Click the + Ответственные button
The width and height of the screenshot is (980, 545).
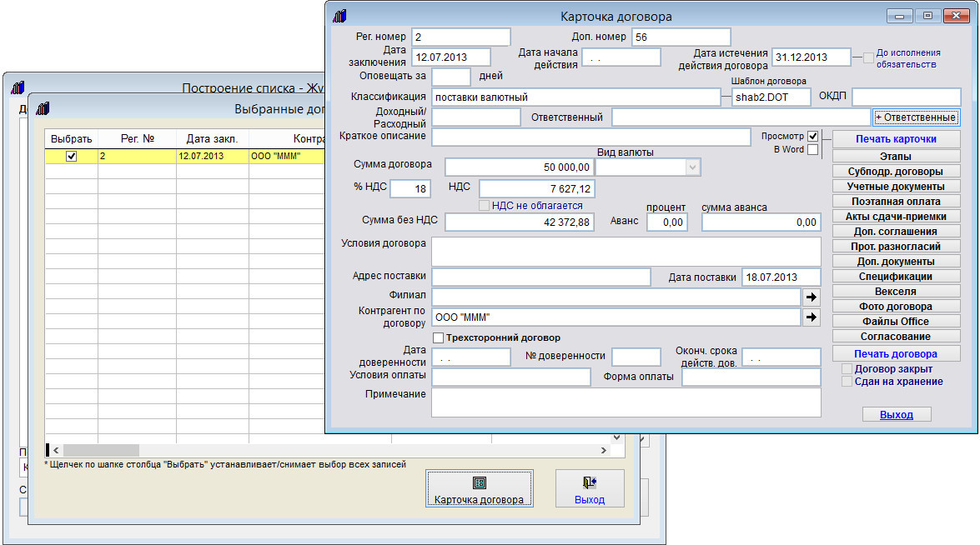coord(916,117)
